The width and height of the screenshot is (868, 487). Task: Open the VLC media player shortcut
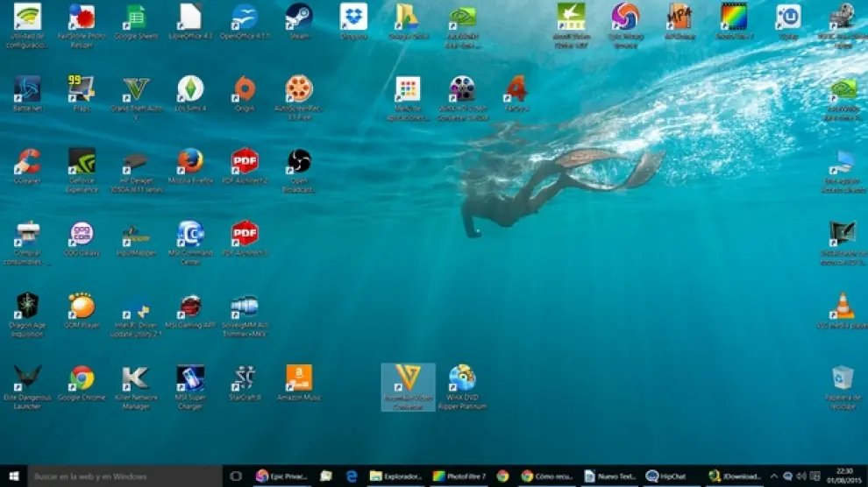click(843, 307)
